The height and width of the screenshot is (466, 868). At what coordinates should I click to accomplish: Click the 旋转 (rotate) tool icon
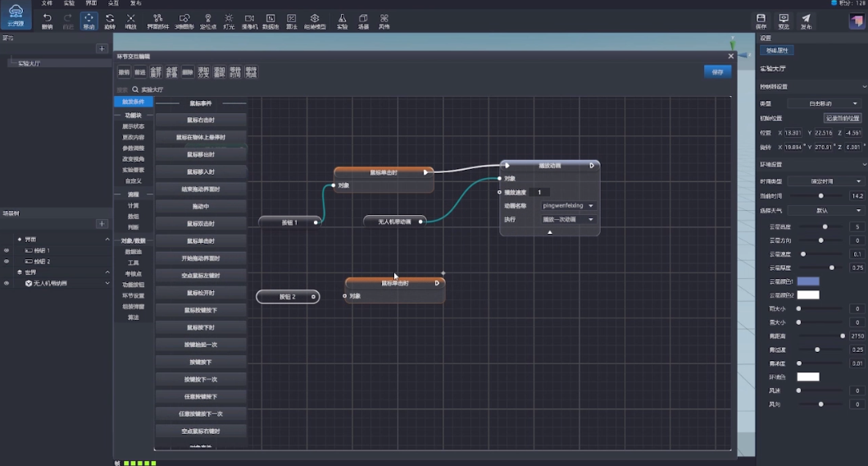point(110,21)
